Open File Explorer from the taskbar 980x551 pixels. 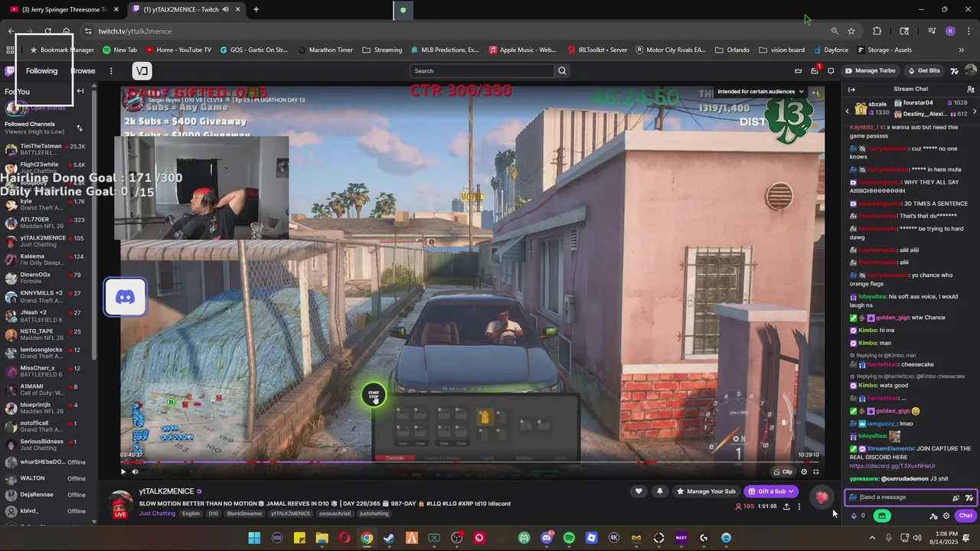click(322, 538)
